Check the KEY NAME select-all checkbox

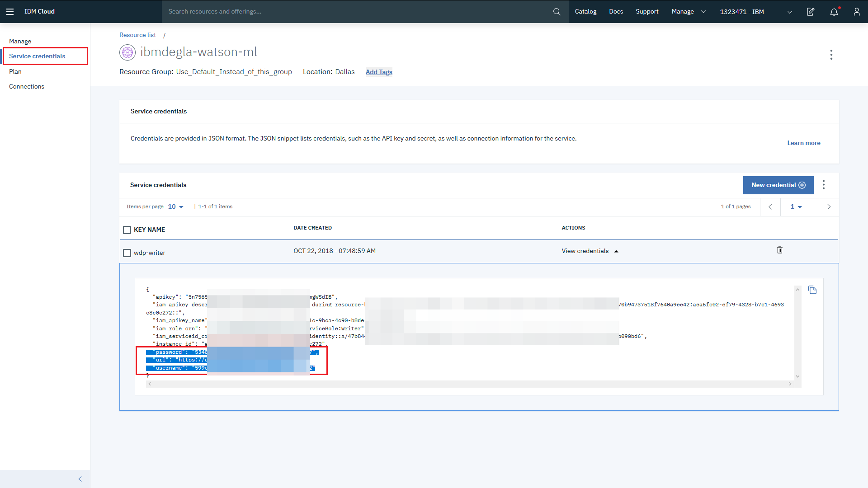tap(127, 230)
